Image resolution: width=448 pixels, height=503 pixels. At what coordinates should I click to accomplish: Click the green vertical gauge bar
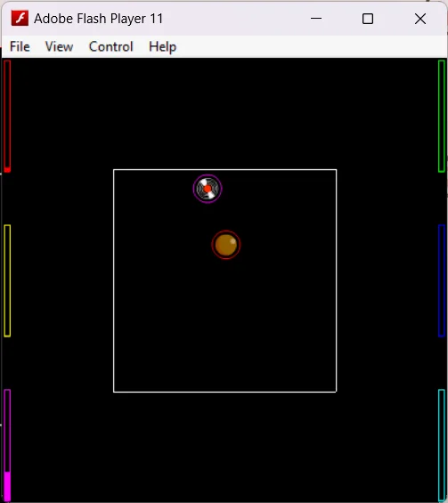[x=442, y=116]
